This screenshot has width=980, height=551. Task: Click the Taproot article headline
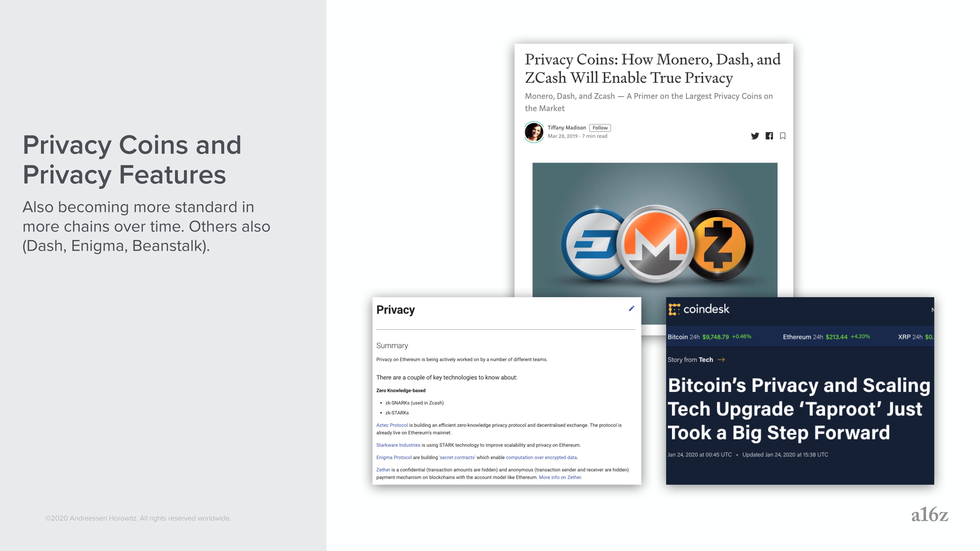click(799, 409)
